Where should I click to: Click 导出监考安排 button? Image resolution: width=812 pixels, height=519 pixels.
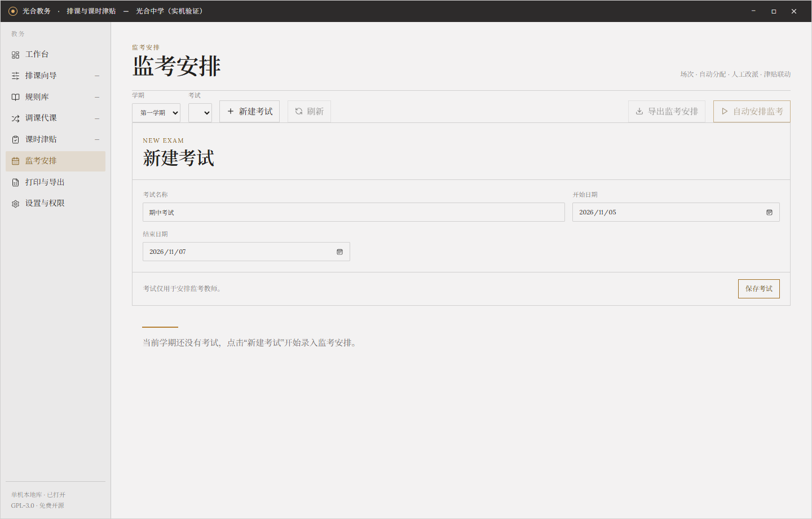click(x=667, y=111)
